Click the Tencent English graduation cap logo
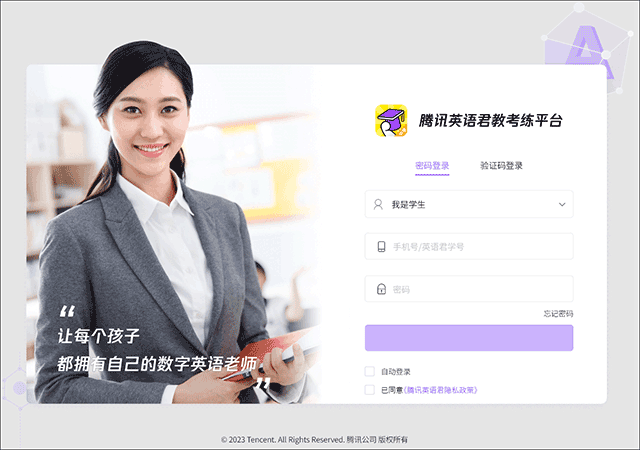This screenshot has height=450, width=640. pos(391,120)
